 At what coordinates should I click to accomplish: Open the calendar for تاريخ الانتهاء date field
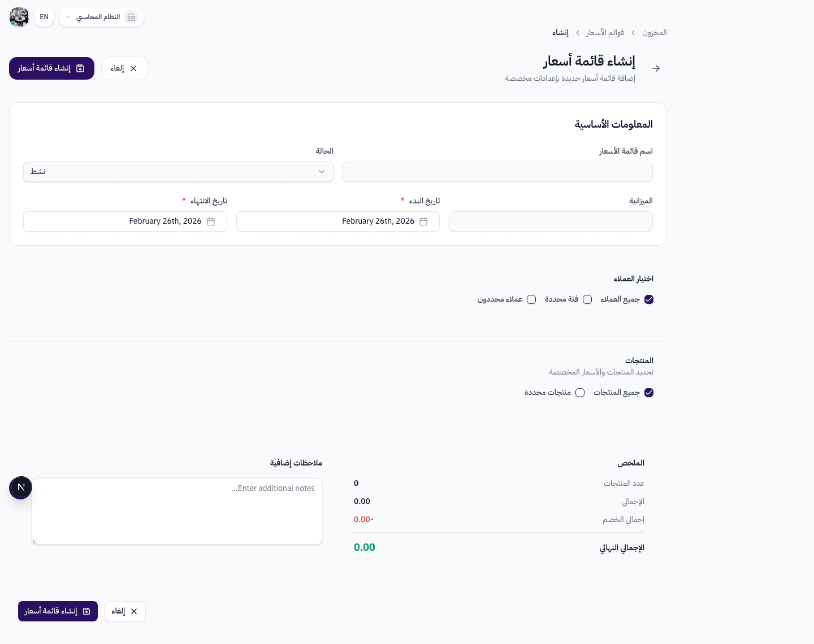click(x=211, y=221)
